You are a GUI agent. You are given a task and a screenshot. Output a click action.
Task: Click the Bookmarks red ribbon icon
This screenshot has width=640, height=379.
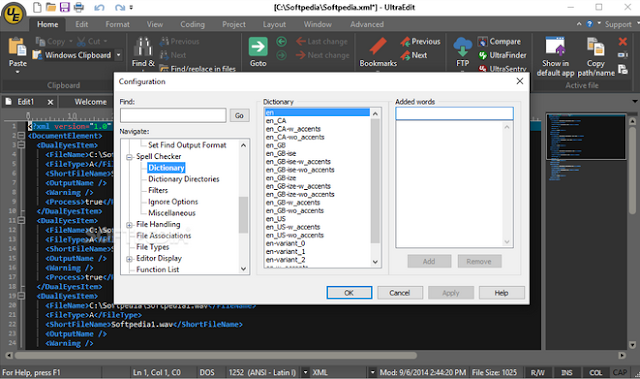[x=378, y=46]
